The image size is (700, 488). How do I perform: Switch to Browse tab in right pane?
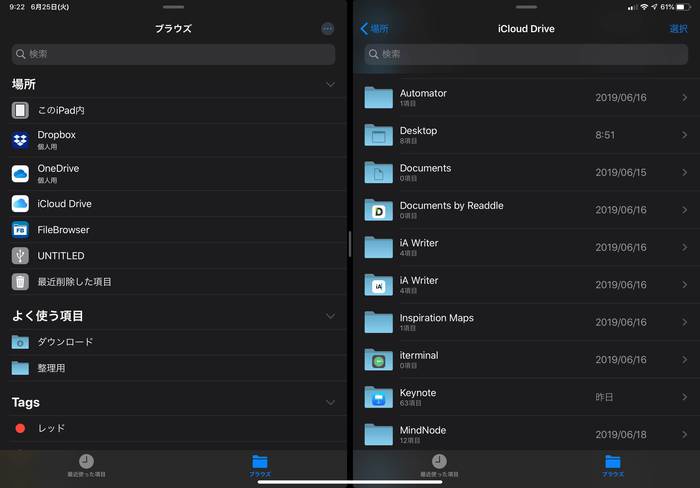point(612,466)
